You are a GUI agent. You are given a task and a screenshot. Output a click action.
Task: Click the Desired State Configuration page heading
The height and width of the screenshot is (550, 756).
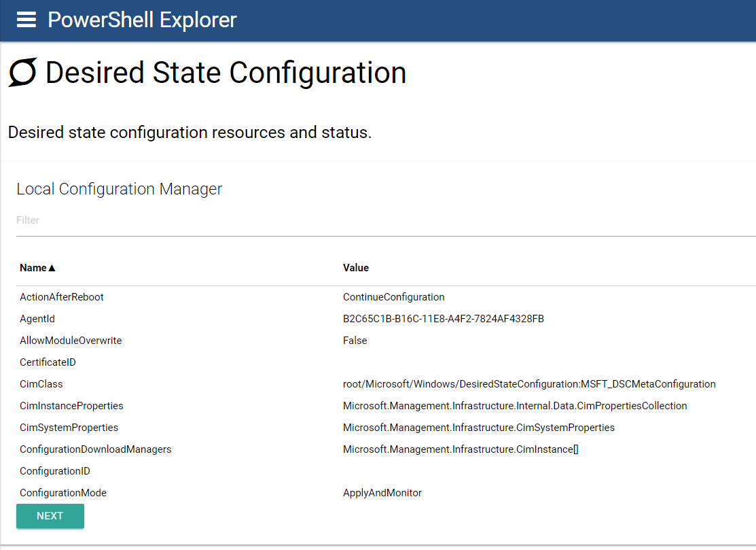tap(226, 73)
